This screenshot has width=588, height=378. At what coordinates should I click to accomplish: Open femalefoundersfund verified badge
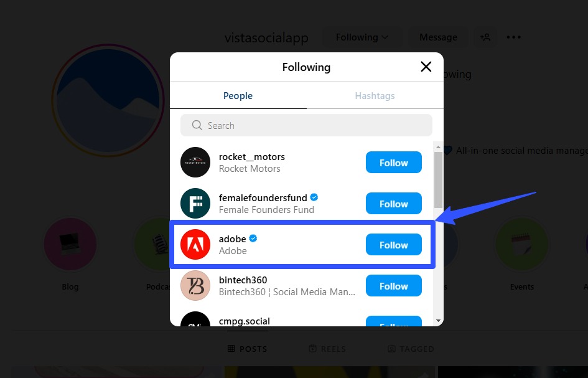click(314, 197)
